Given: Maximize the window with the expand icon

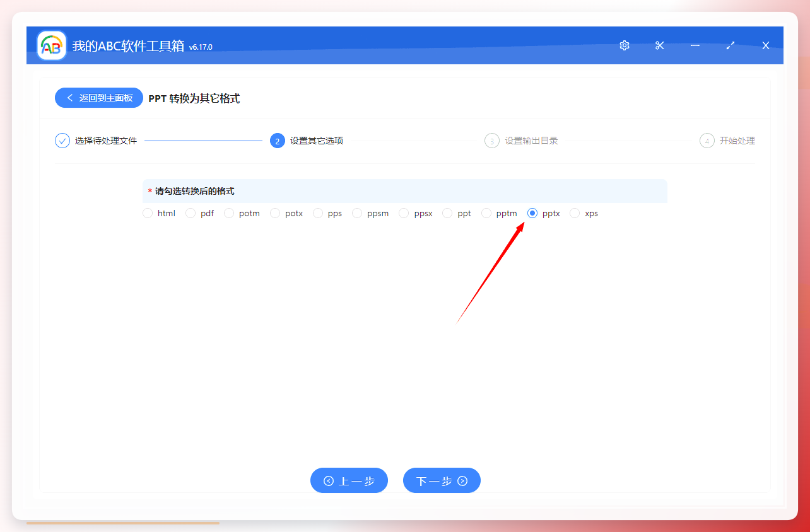Looking at the screenshot, I should 731,45.
